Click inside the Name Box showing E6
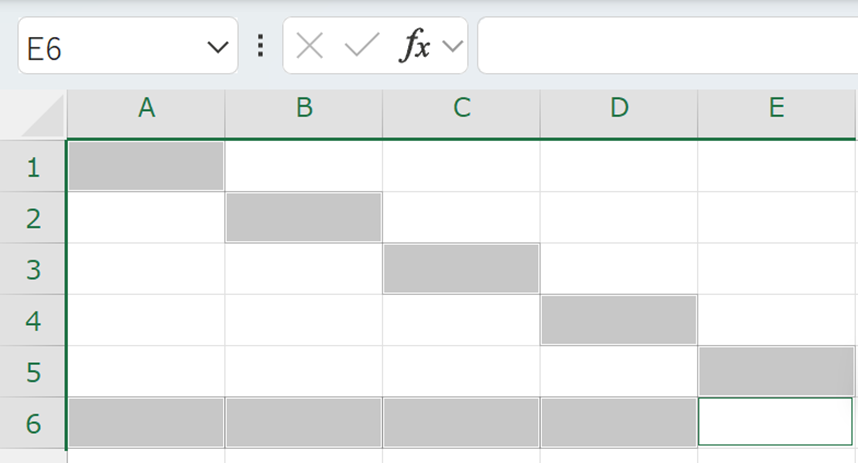The height and width of the screenshot is (463, 858). tap(110, 47)
